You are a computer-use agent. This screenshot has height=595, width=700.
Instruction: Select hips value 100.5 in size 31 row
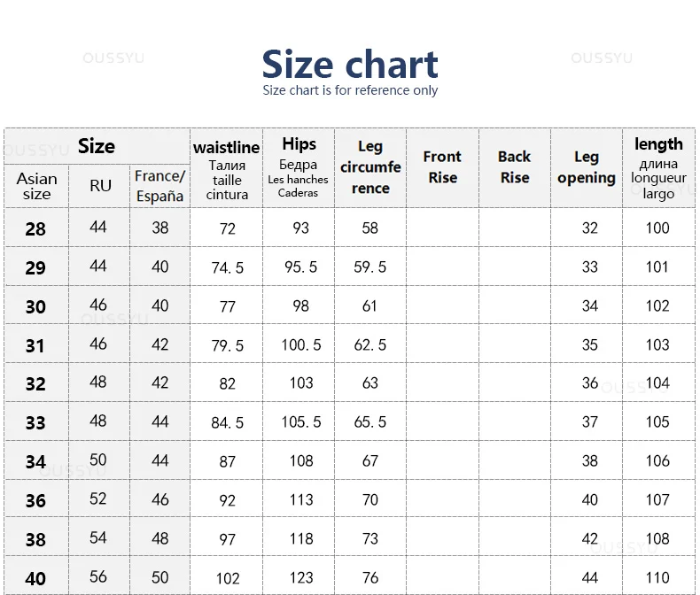click(x=301, y=344)
